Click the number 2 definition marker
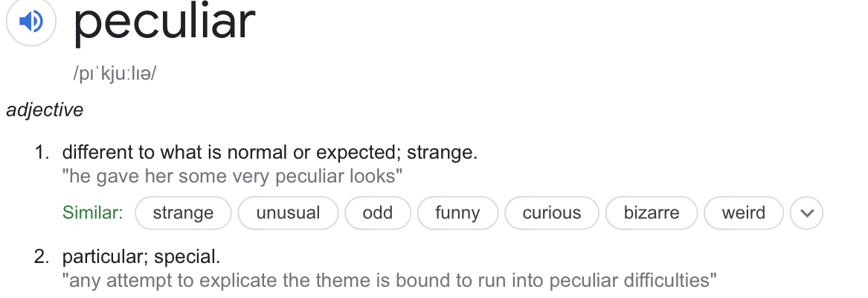The height and width of the screenshot is (298, 868). [x=41, y=257]
